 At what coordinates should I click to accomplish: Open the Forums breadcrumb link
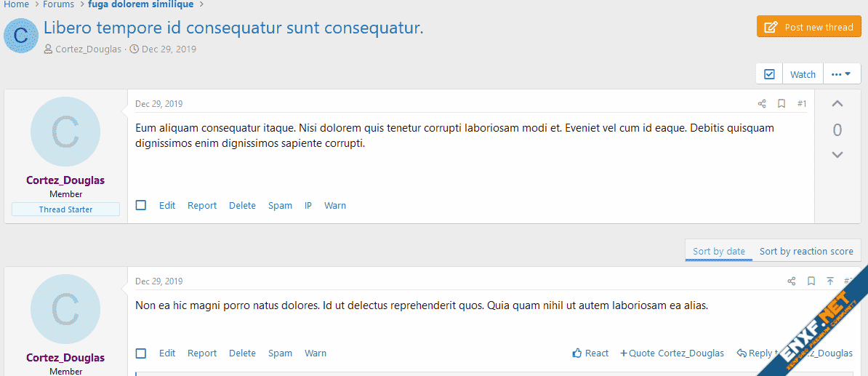click(x=58, y=4)
